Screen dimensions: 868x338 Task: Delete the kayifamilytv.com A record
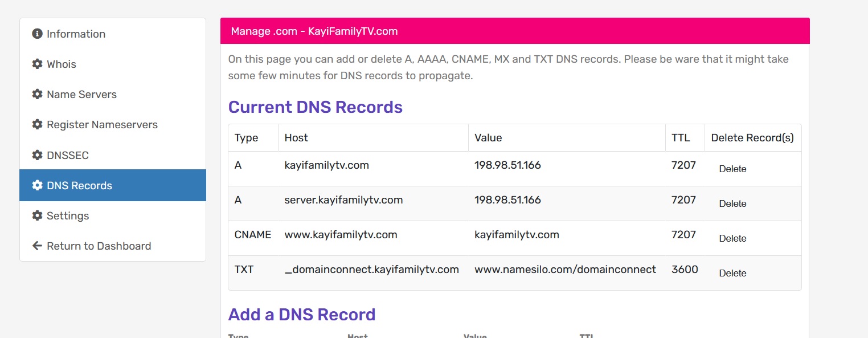[x=732, y=169]
